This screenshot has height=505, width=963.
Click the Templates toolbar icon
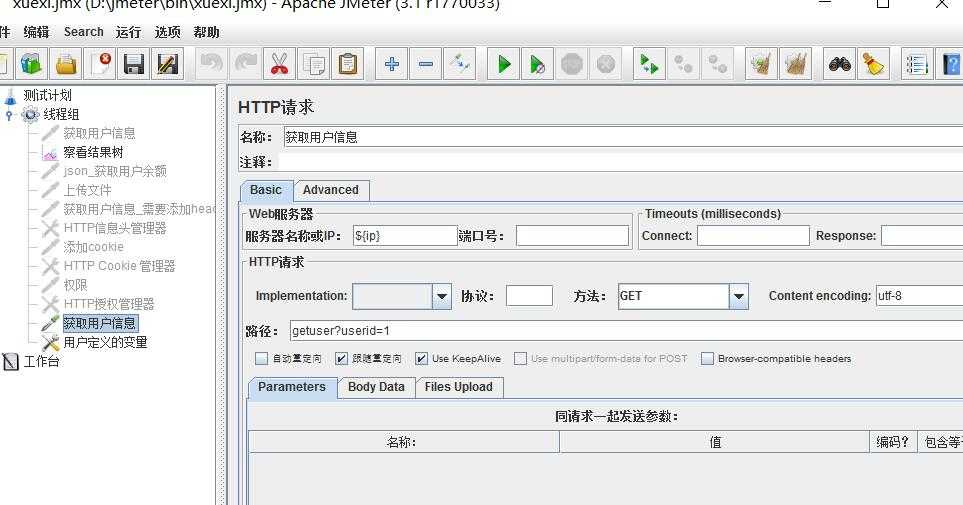click(x=31, y=64)
